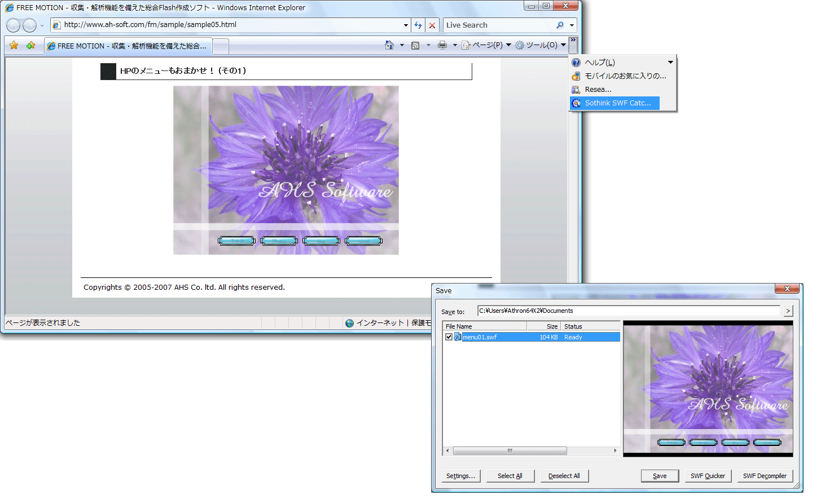Expand the address bar history dropdown
Screen dimensions: 821x504
coord(406,25)
